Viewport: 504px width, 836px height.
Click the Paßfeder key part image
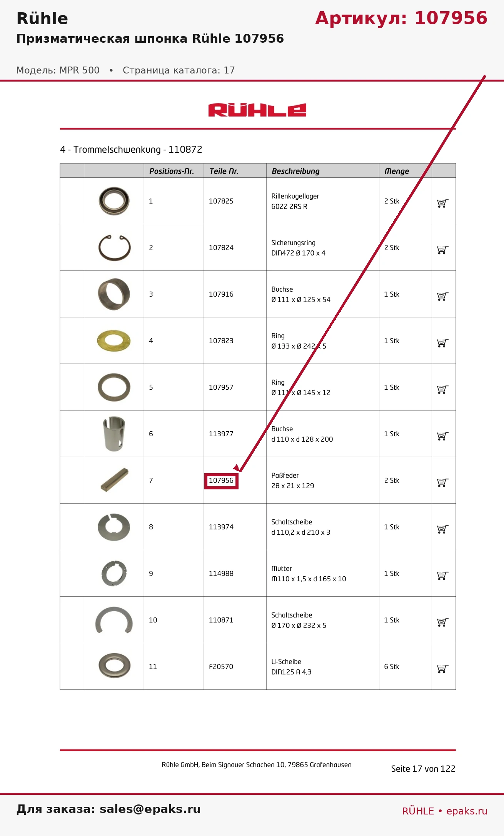pos(115,480)
